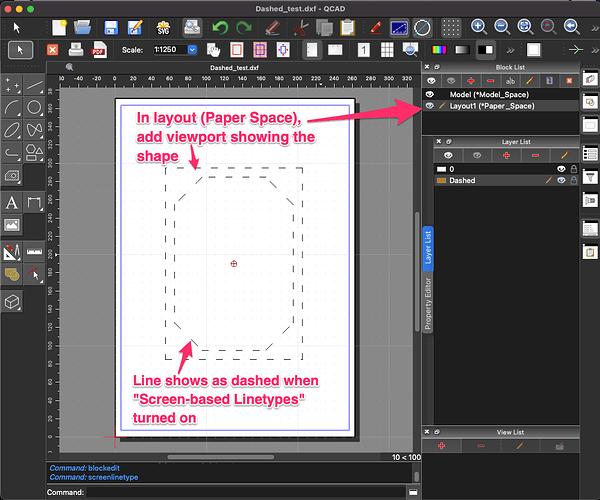Select the Line drawing tool
600x500 pixels.
click(34, 85)
